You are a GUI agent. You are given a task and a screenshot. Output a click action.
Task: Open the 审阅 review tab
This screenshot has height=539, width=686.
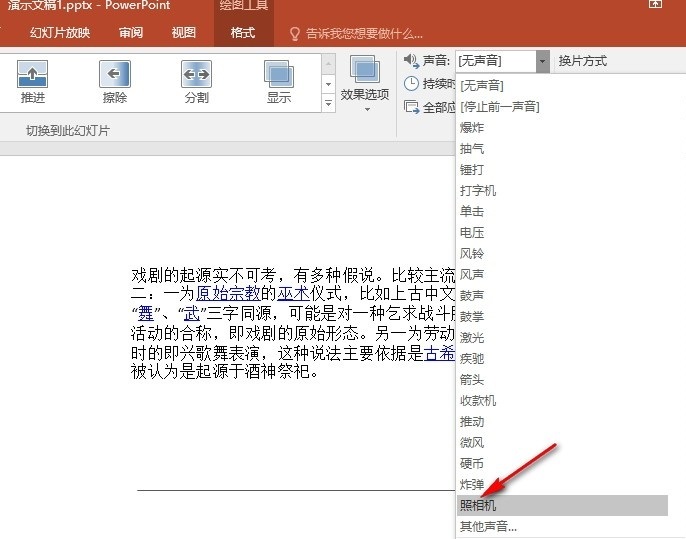tap(130, 33)
